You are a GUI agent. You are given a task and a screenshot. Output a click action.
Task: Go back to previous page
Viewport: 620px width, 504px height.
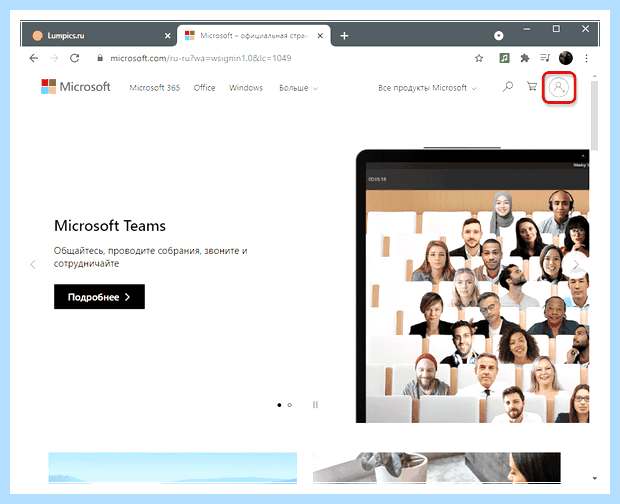coord(34,58)
